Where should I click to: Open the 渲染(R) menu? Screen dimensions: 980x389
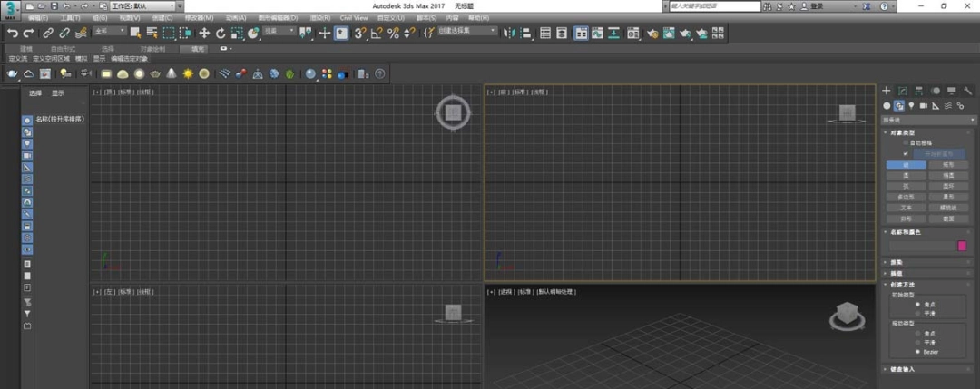(x=319, y=18)
